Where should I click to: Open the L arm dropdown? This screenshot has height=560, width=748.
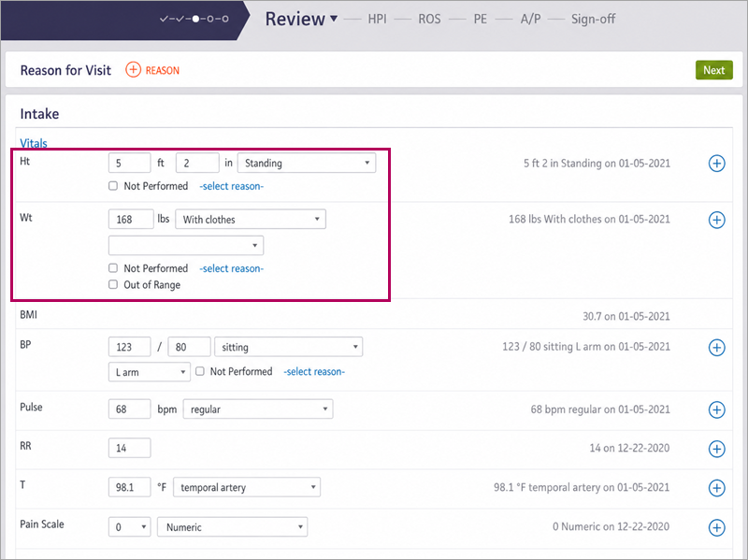(x=150, y=372)
